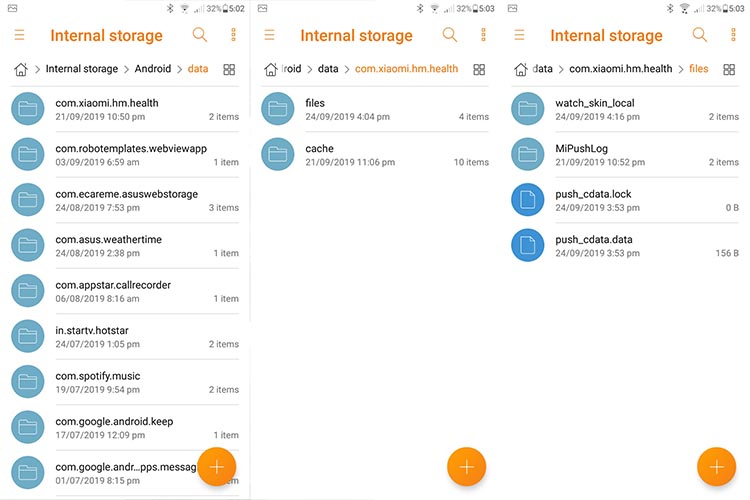The height and width of the screenshot is (500, 750).
Task: Open com.ecareme.asuswebstorage folder icon
Action: (28, 200)
